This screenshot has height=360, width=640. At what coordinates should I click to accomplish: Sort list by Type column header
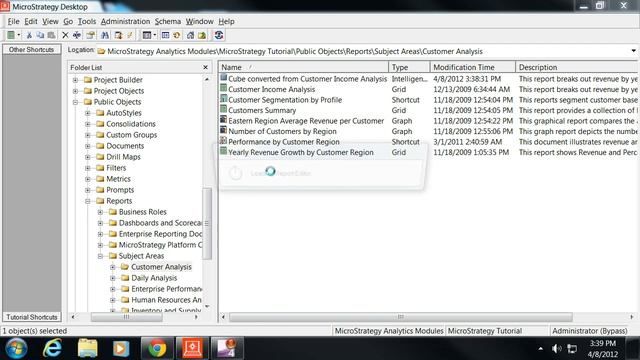click(409, 67)
